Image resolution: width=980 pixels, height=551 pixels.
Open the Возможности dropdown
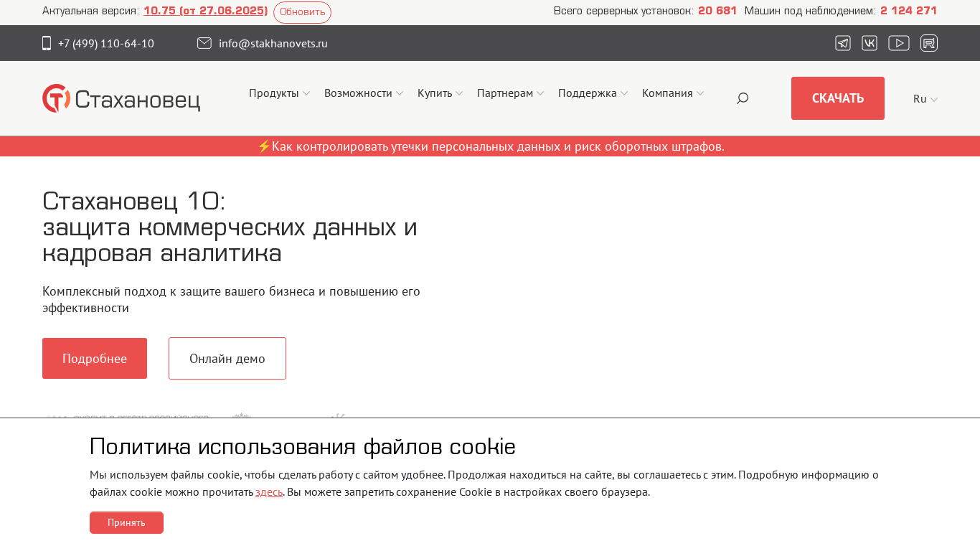coord(364,93)
